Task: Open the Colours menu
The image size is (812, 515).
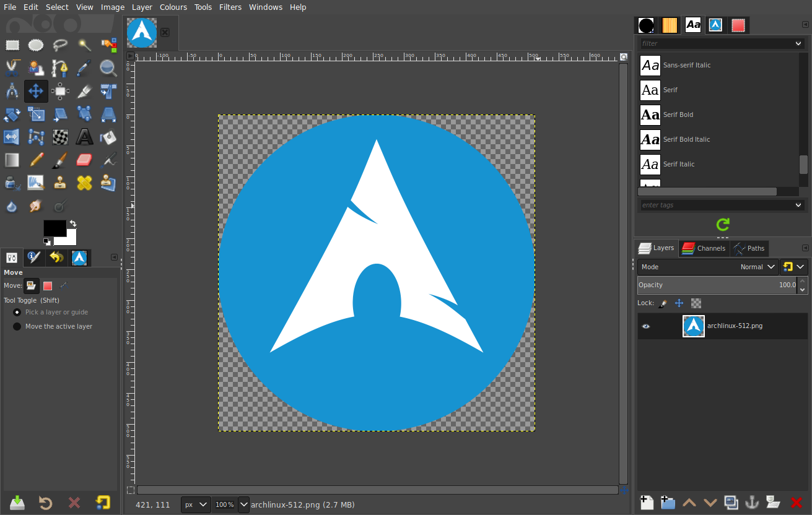Action: 173,7
